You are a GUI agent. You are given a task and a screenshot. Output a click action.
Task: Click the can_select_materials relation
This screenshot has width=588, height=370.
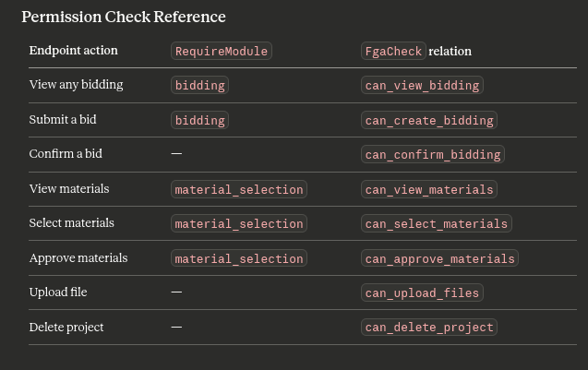pos(437,223)
